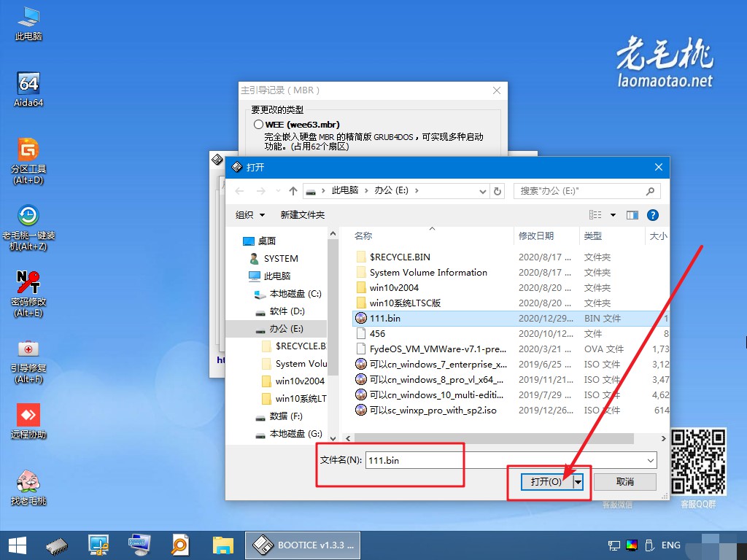Open the recent locations dropdown arrow

(278, 191)
